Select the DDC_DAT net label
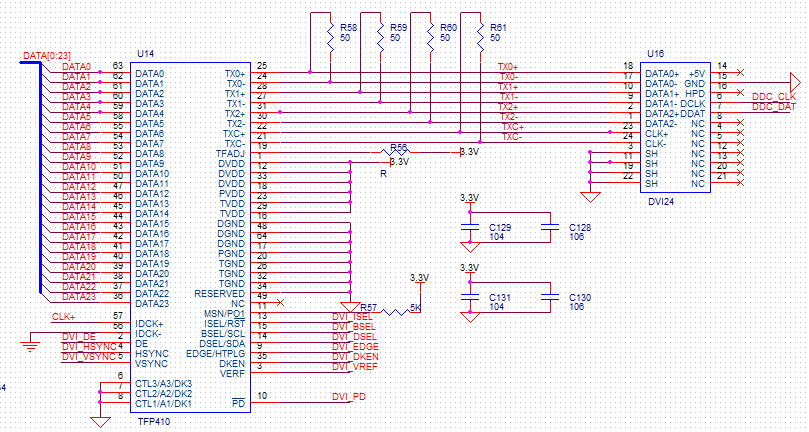 [774, 107]
